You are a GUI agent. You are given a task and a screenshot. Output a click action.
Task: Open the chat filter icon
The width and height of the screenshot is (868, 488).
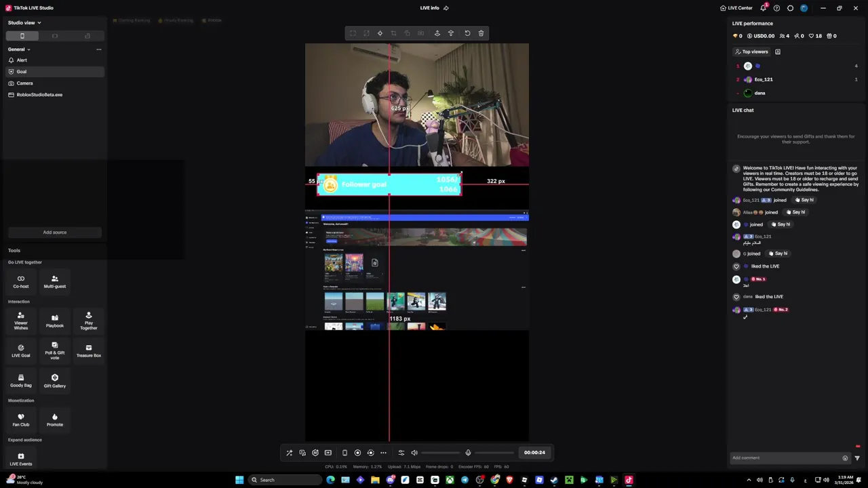(x=857, y=458)
